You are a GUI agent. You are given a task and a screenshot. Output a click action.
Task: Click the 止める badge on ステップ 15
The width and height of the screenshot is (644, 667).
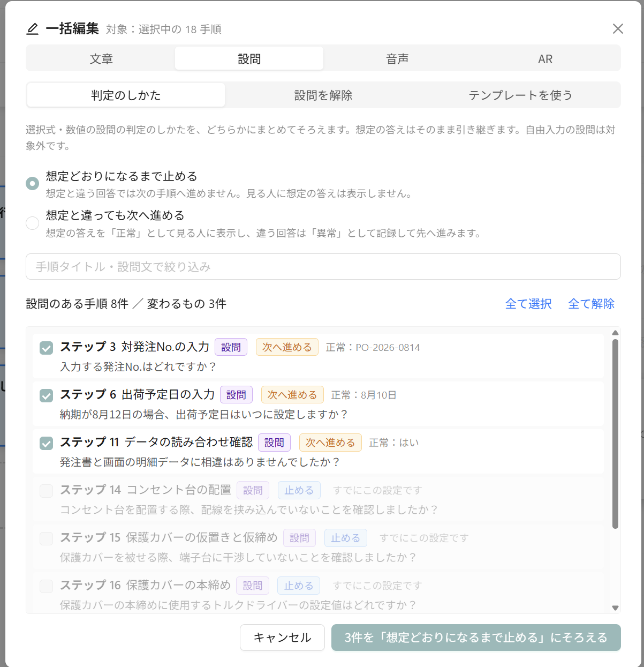[345, 538]
